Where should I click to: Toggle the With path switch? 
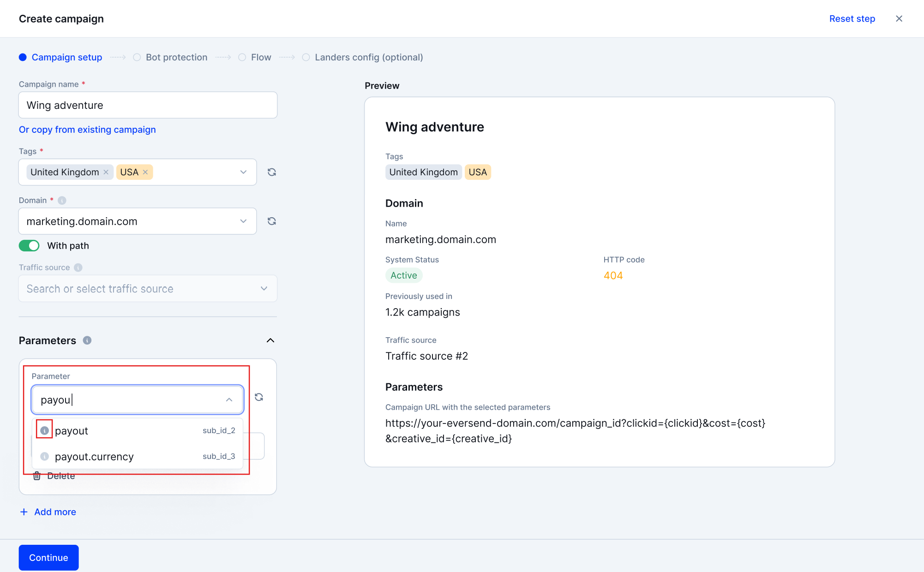pyautogui.click(x=29, y=245)
